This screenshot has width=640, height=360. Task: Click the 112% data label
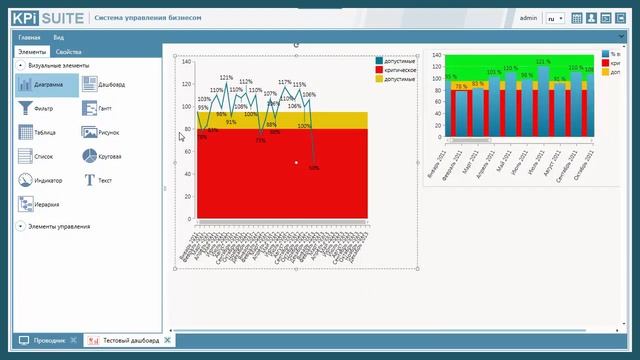(246, 82)
